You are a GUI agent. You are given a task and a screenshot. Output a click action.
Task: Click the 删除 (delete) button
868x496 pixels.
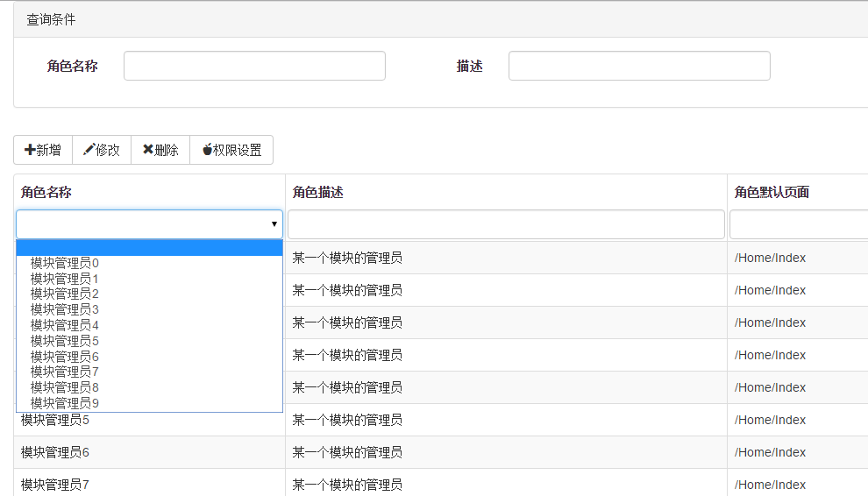(x=160, y=150)
